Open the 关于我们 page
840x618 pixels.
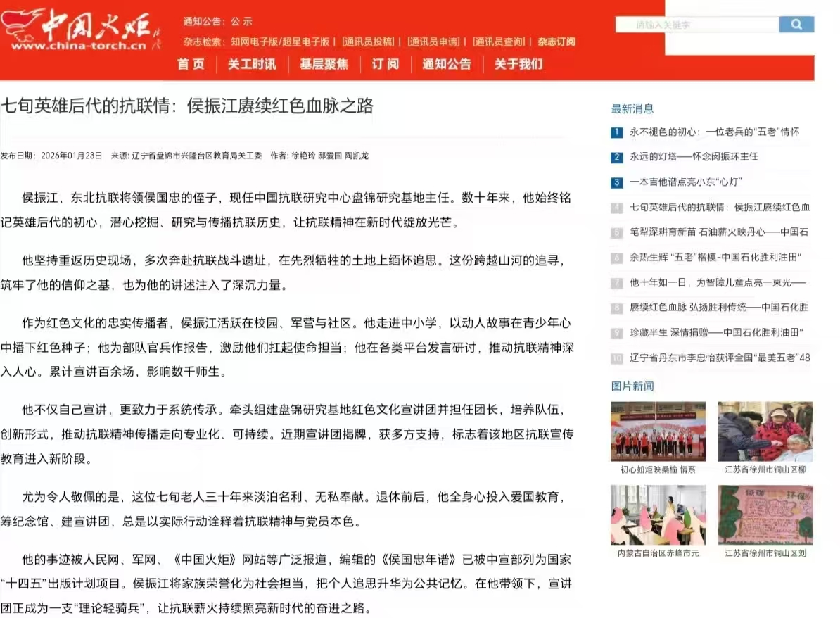pyautogui.click(x=518, y=64)
